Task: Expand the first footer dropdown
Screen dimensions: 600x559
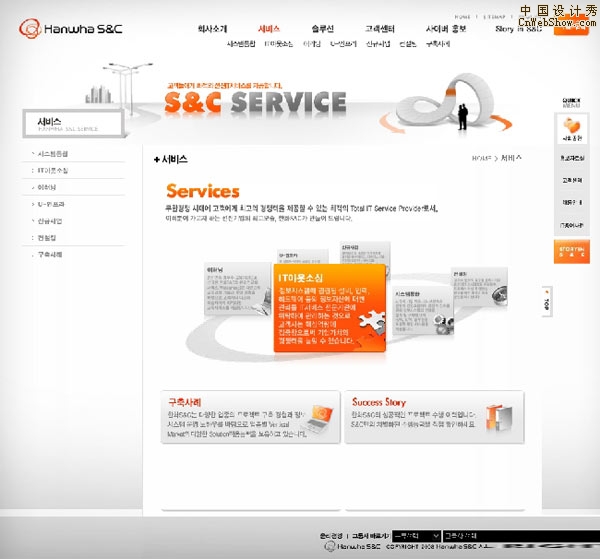Action: [x=416, y=536]
